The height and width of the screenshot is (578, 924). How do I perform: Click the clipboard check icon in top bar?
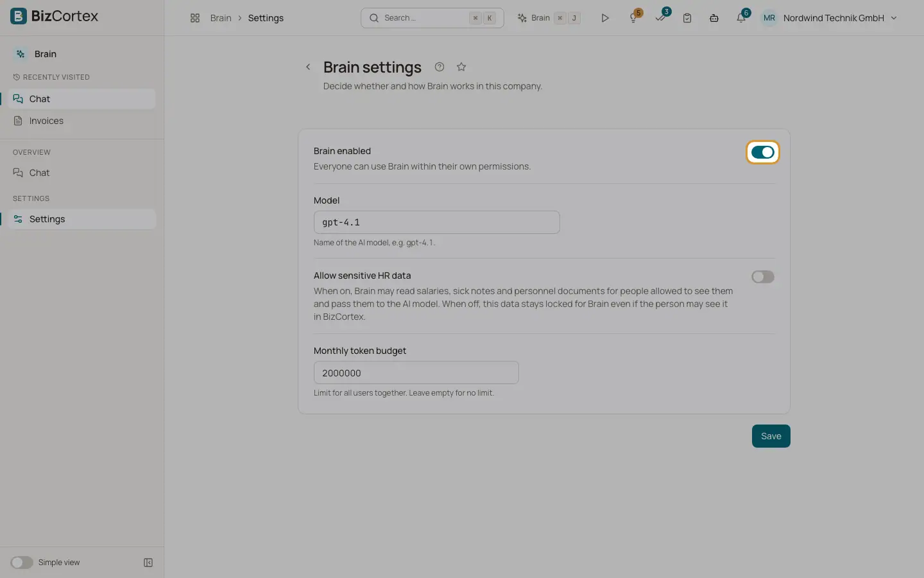(687, 18)
